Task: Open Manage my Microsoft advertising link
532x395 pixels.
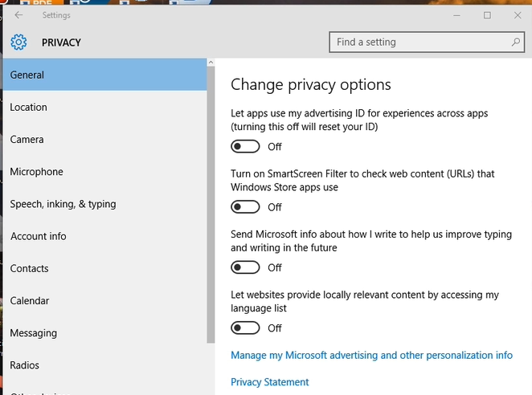Action: point(371,355)
